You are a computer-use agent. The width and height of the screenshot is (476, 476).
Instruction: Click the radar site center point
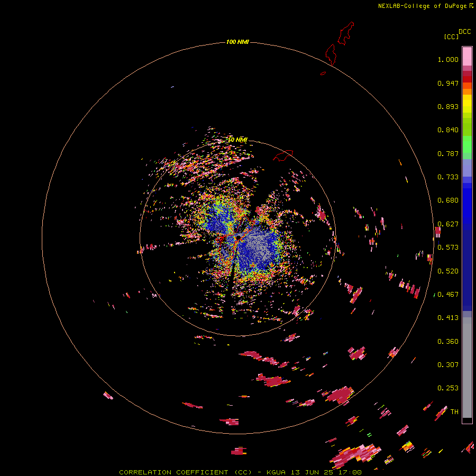(x=239, y=237)
